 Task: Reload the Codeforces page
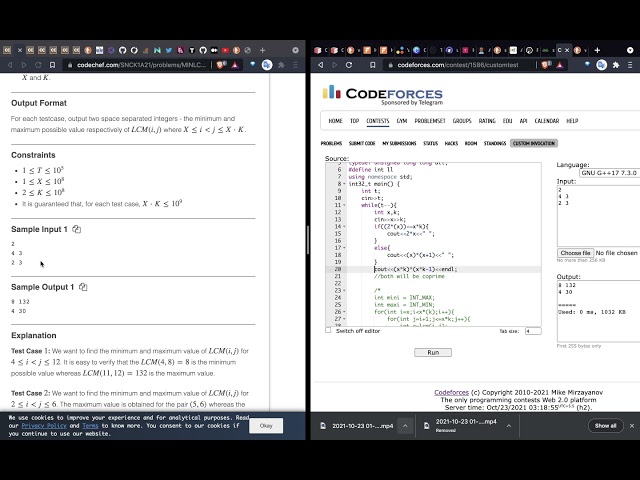[x=349, y=65]
